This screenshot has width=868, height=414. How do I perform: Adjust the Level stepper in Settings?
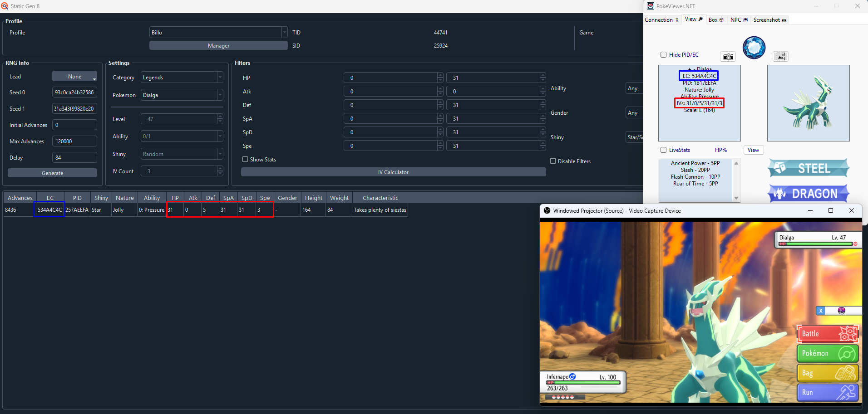click(220, 119)
